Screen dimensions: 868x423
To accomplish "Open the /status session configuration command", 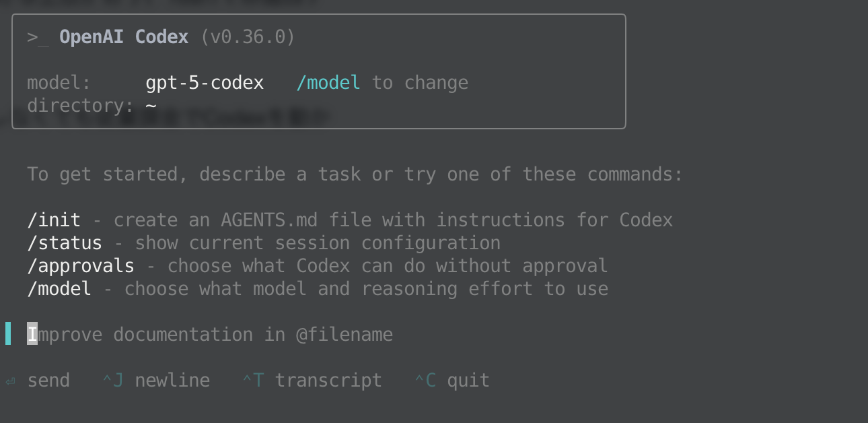I will 65,242.
